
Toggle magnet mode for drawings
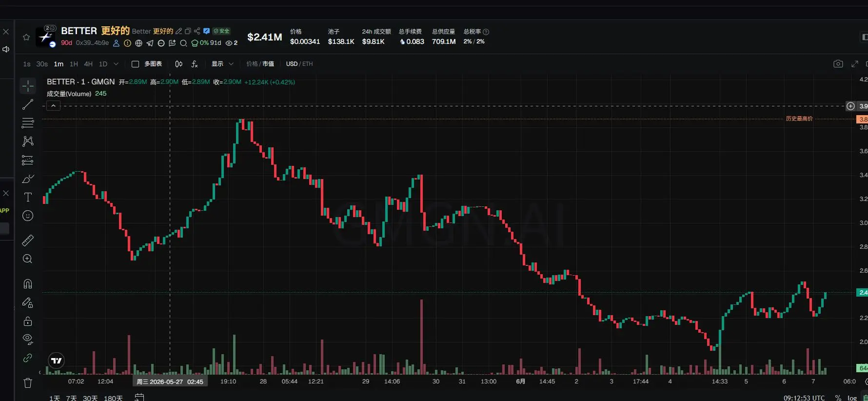click(x=28, y=284)
